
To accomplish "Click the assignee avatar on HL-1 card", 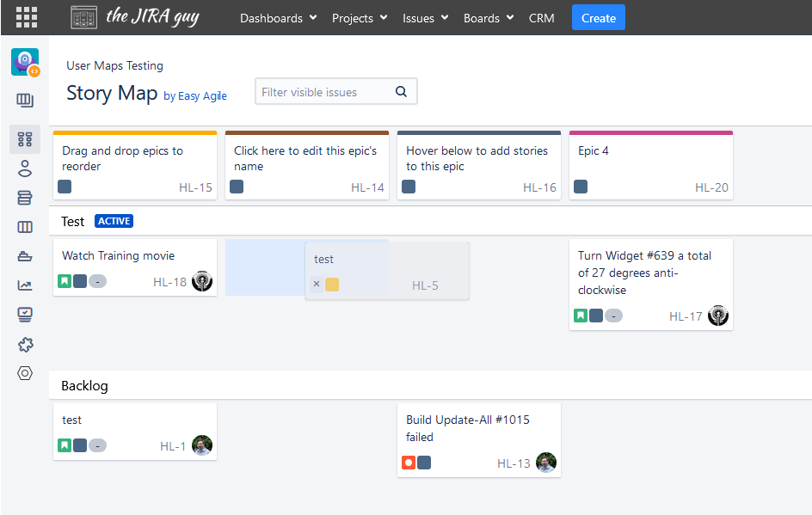I will (x=202, y=445).
